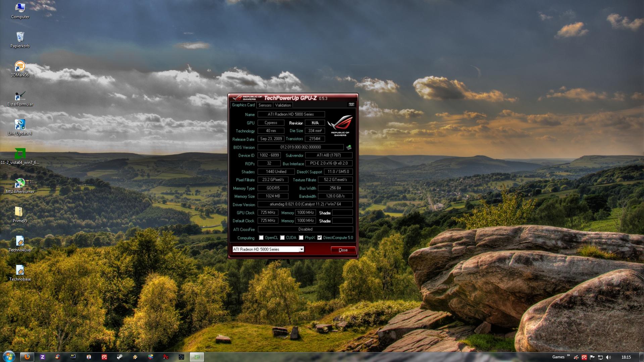Open the Windows Start orb
The image size is (644, 362).
click(x=9, y=357)
